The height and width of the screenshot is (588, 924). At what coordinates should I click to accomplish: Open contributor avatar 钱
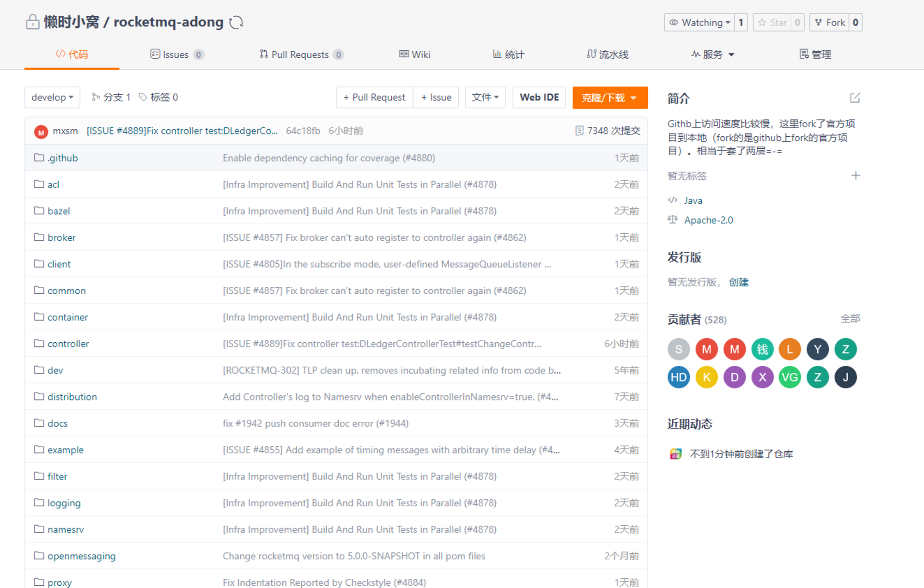[x=762, y=349]
